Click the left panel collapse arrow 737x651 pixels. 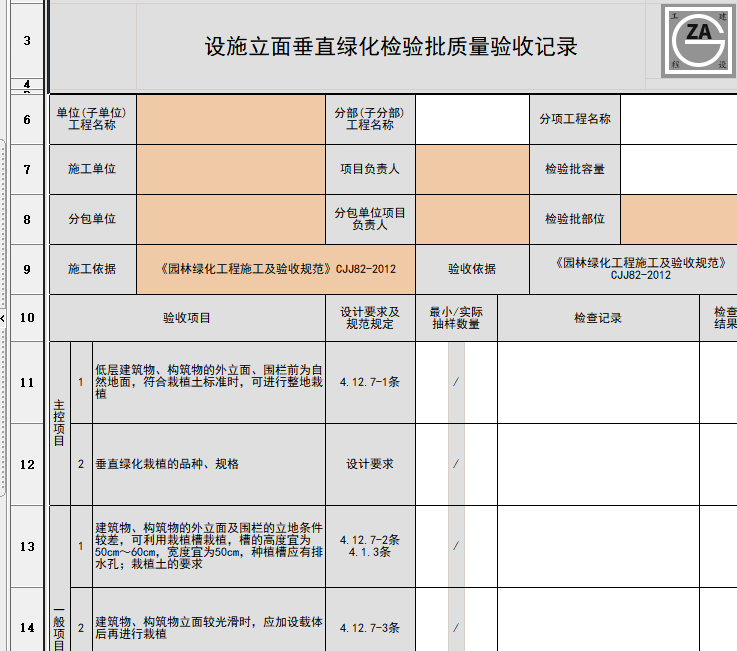tap(2, 319)
